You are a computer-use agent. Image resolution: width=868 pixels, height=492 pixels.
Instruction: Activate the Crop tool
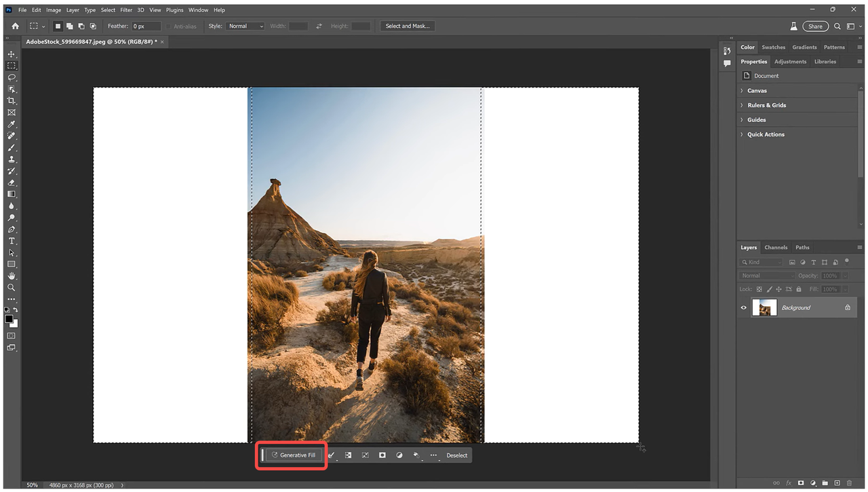pyautogui.click(x=11, y=100)
